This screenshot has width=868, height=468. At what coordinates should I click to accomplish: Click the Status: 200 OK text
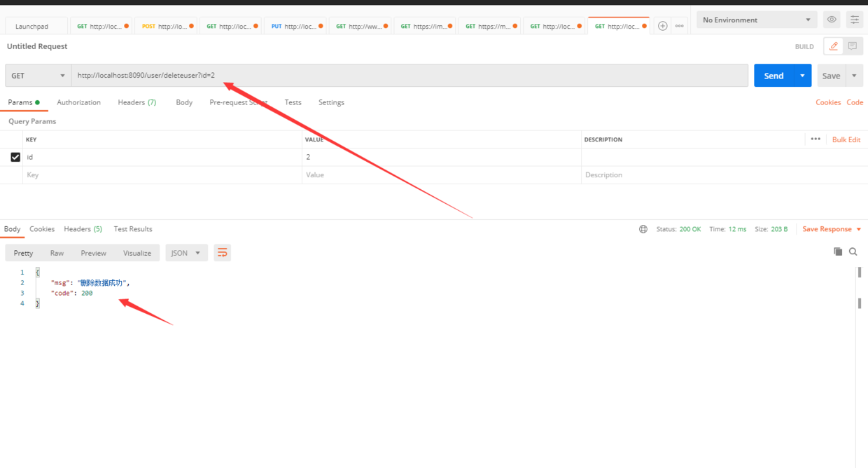pos(678,229)
